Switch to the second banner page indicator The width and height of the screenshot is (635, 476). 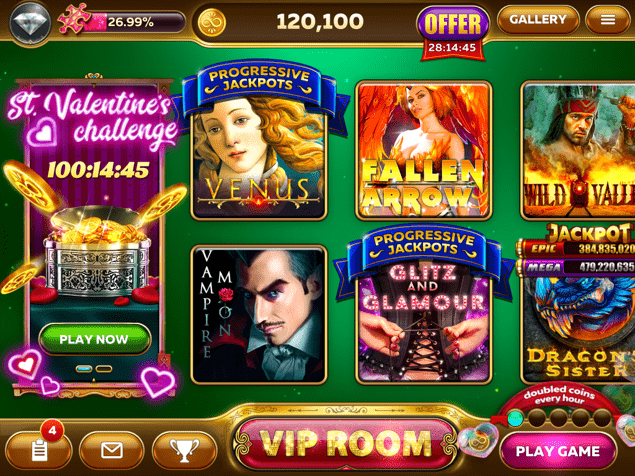tap(104, 369)
